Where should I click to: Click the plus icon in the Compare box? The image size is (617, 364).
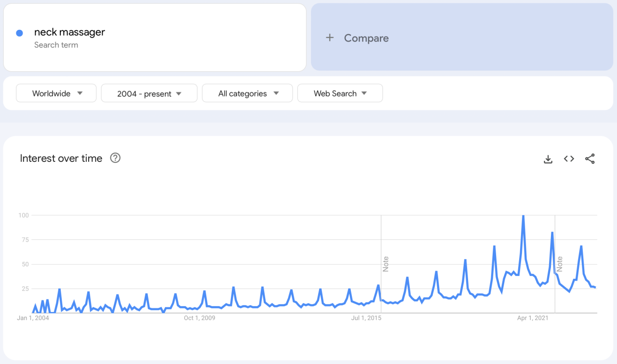point(330,38)
